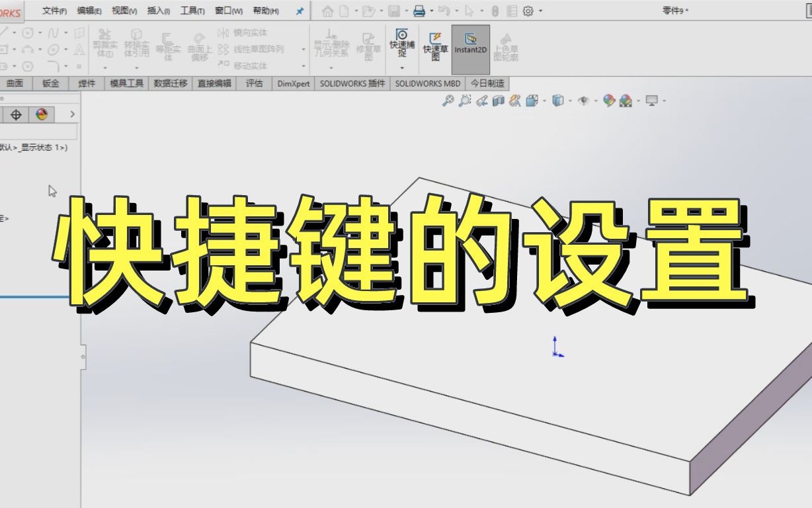Switch to the 钣金 (Sheet Metal) tab
812x508 pixels.
tap(50, 83)
